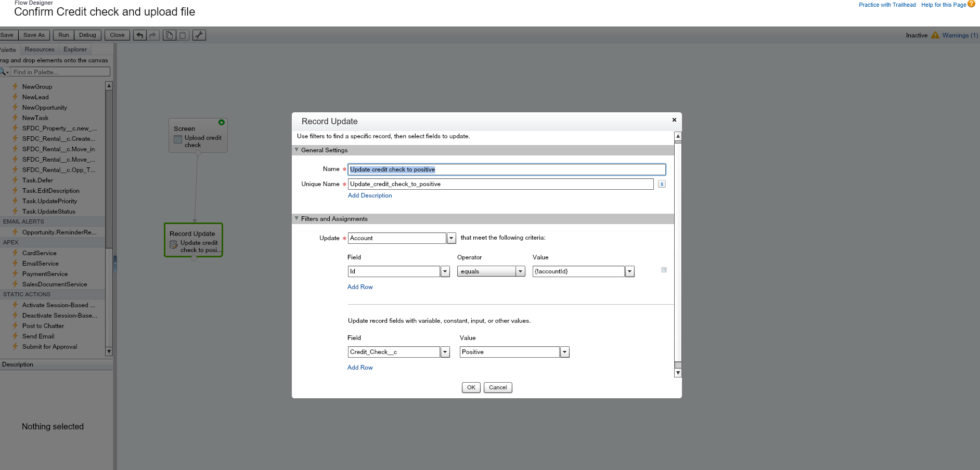This screenshot has height=470, width=980.
Task: Click the palette list scroll up arrow
Action: 109,86
